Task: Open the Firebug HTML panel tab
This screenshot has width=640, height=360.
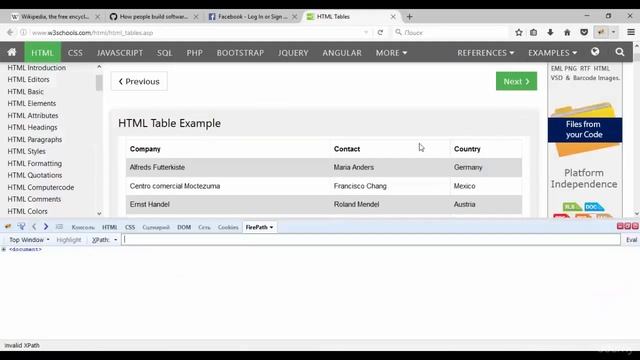Action: tap(109, 227)
